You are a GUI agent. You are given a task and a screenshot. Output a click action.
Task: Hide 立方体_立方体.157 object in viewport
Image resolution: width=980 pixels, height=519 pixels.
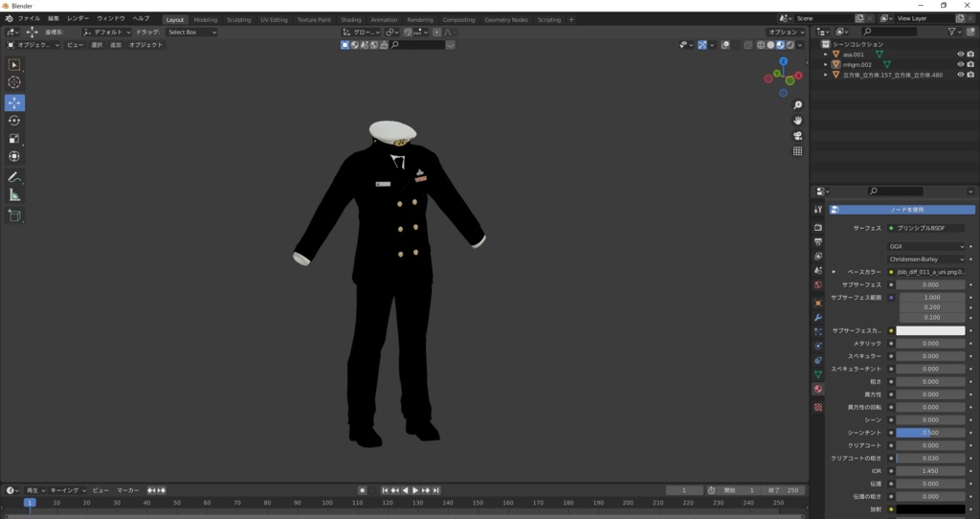click(961, 75)
